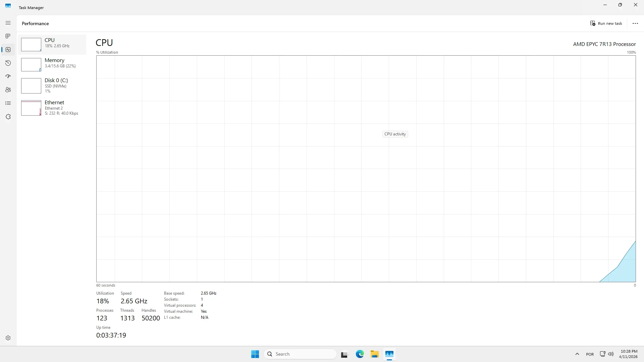Click the Performance page title

35,23
